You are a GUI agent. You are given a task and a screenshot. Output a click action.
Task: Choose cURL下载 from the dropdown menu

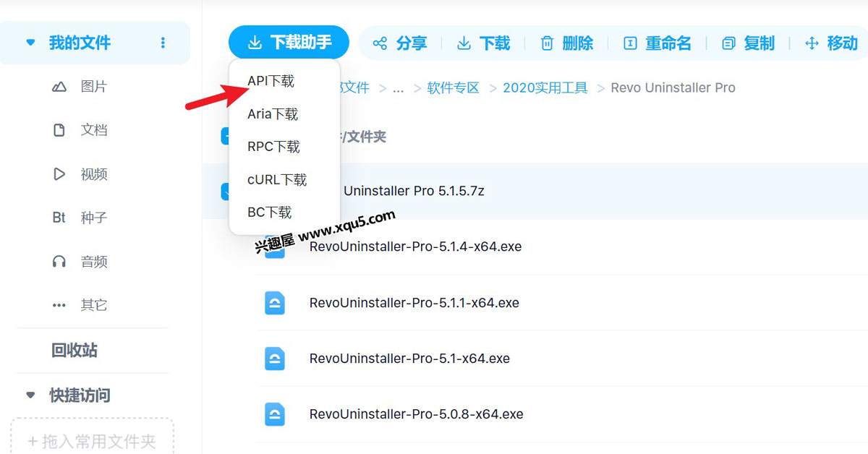click(277, 179)
